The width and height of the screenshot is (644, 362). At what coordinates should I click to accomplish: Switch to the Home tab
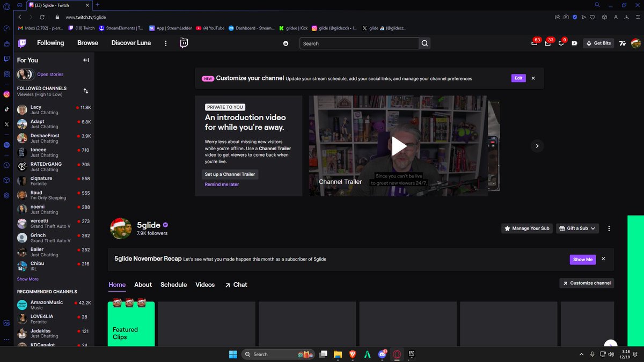coord(117,285)
